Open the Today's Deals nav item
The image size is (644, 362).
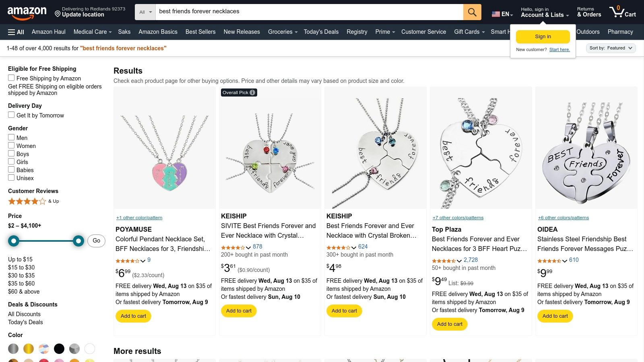(321, 32)
